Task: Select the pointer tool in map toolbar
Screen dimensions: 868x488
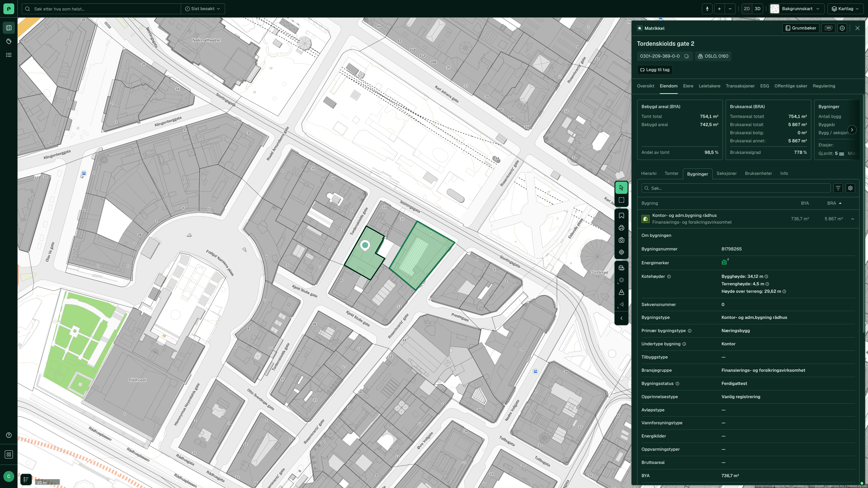Action: (621, 187)
